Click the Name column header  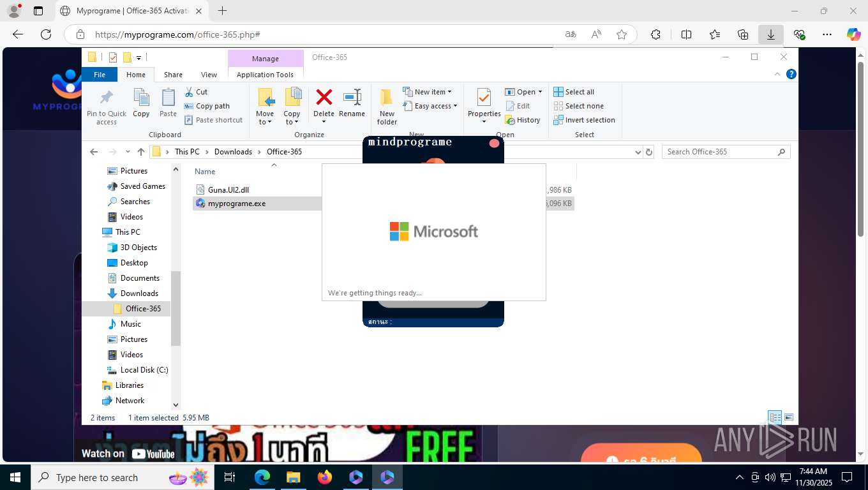coord(205,171)
